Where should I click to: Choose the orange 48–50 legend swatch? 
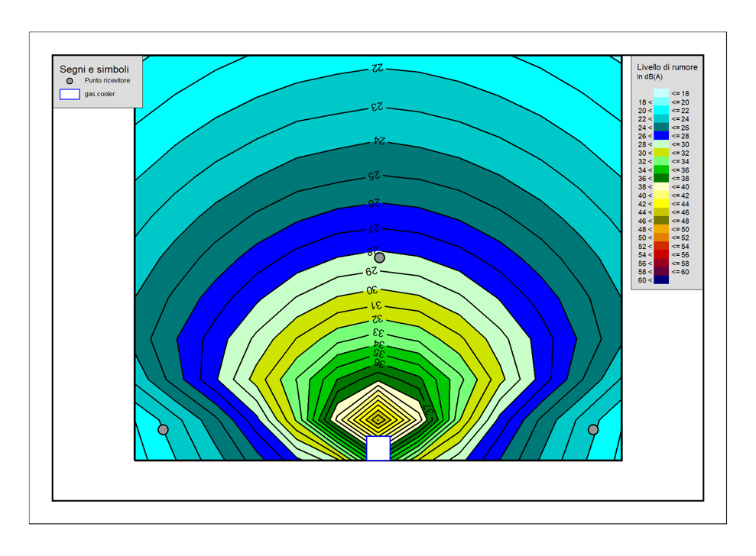tap(661, 229)
